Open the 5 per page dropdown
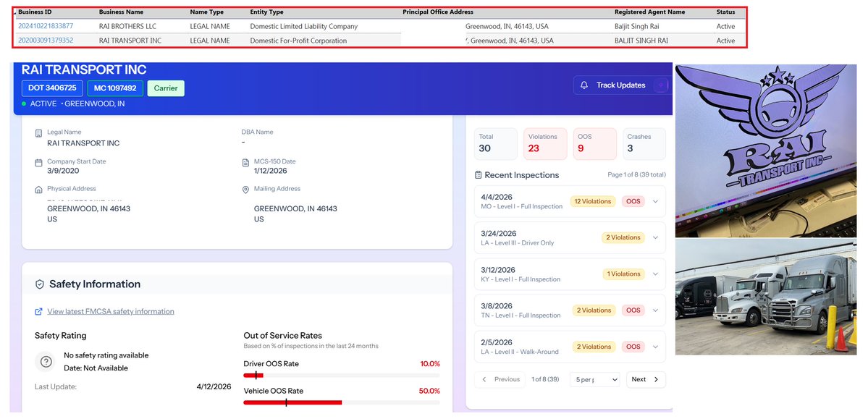The height and width of the screenshot is (419, 868). tap(595, 379)
